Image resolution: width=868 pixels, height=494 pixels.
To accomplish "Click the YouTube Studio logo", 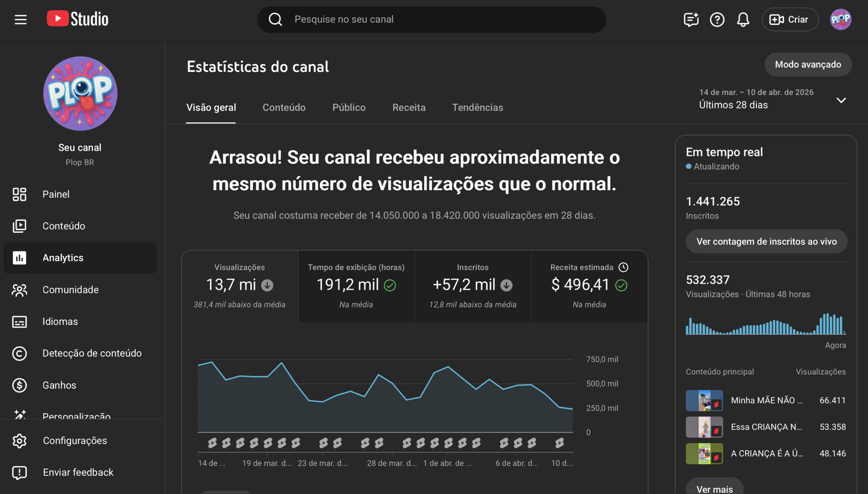I will tap(78, 19).
